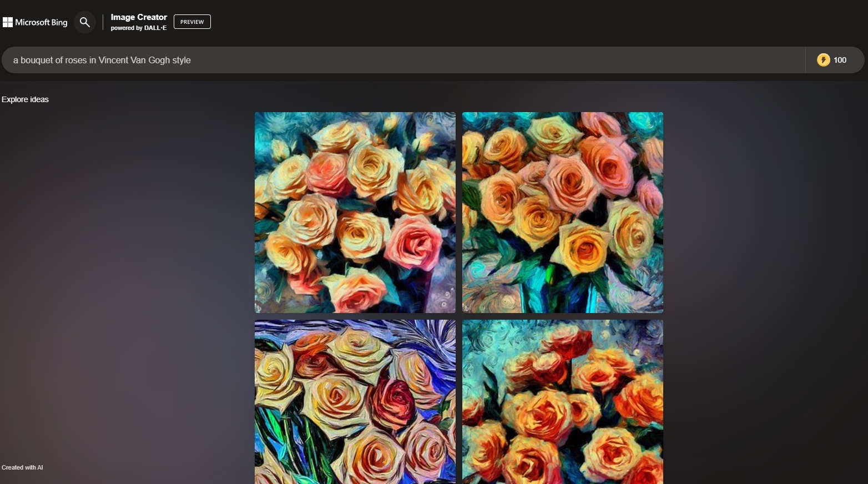Click the Created with AI label

coord(22,467)
